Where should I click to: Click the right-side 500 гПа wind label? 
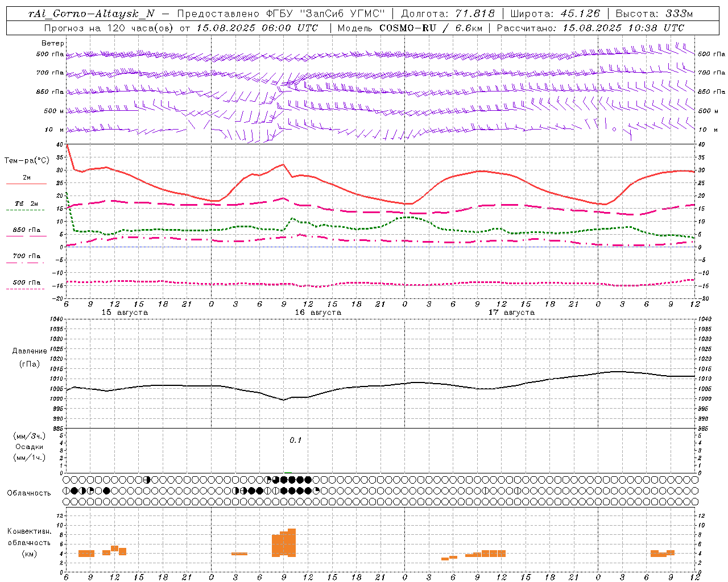pos(712,54)
